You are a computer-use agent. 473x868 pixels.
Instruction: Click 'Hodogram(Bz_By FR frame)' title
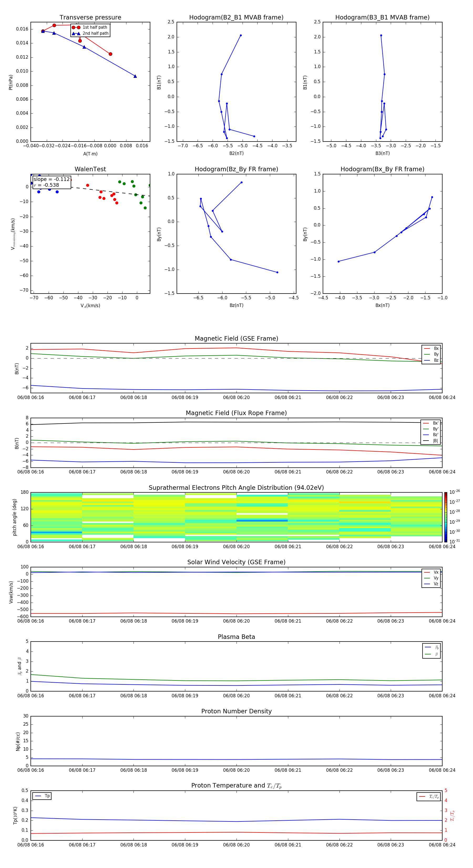coord(236,169)
